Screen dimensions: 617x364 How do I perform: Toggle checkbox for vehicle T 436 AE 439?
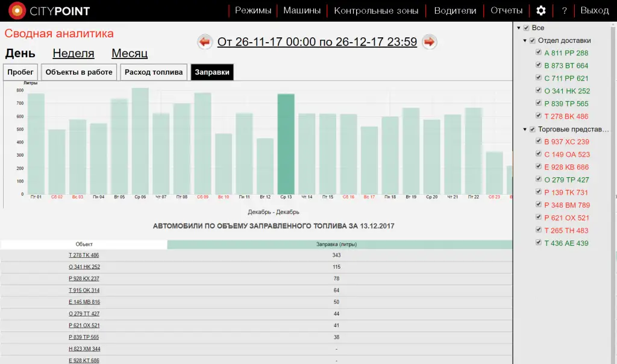tap(539, 243)
